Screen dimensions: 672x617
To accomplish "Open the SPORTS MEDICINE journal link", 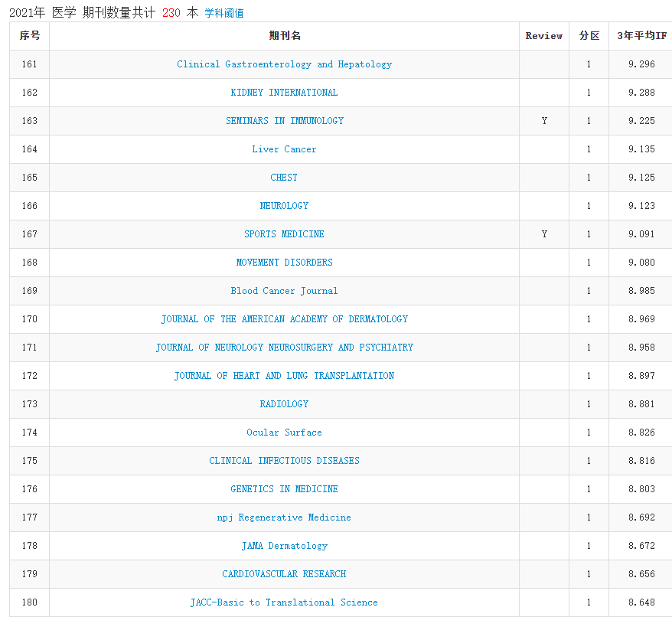I will tap(284, 234).
